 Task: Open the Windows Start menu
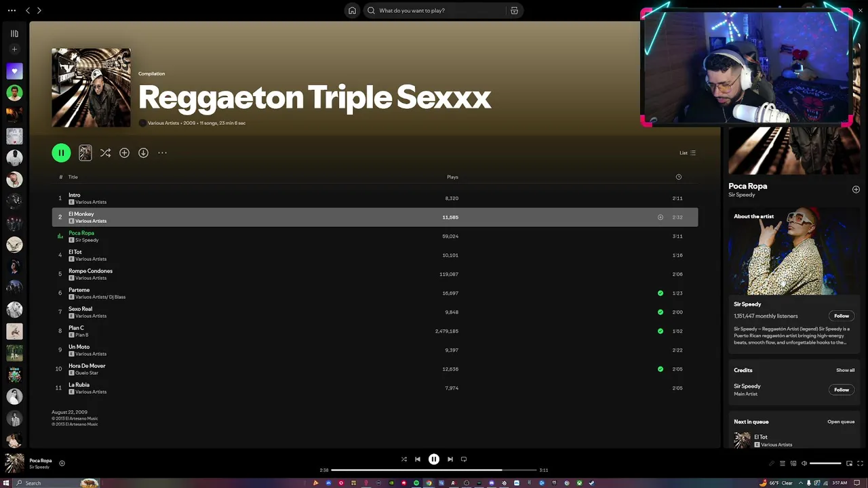coord(6,483)
